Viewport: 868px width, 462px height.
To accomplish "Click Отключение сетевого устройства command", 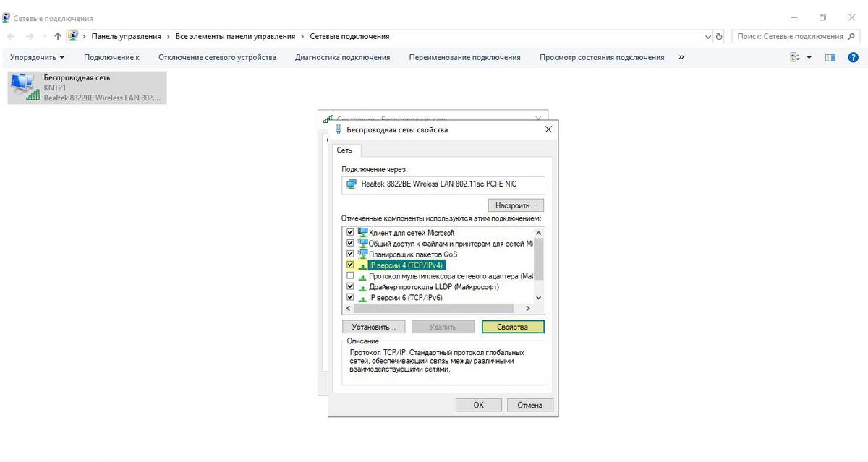I will pos(218,57).
